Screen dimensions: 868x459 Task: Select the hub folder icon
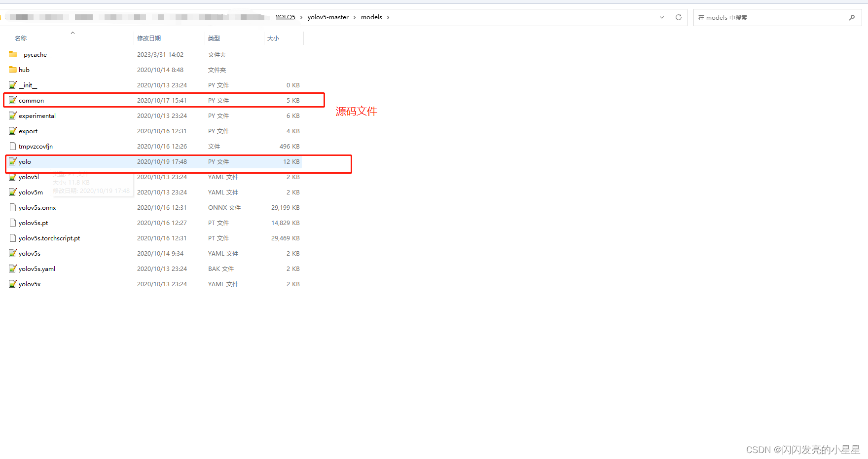pyautogui.click(x=13, y=70)
